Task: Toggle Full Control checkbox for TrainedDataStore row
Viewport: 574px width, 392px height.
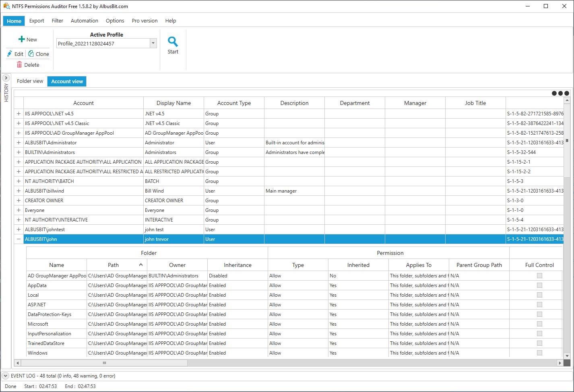Action: [x=539, y=343]
